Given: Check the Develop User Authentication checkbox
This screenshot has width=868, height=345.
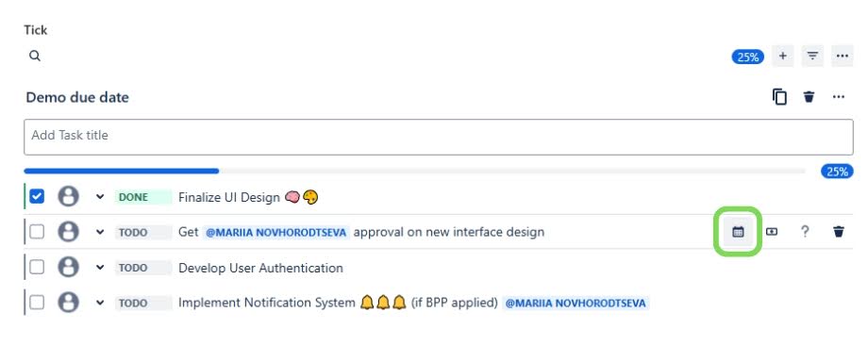Looking at the screenshot, I should coord(37,268).
